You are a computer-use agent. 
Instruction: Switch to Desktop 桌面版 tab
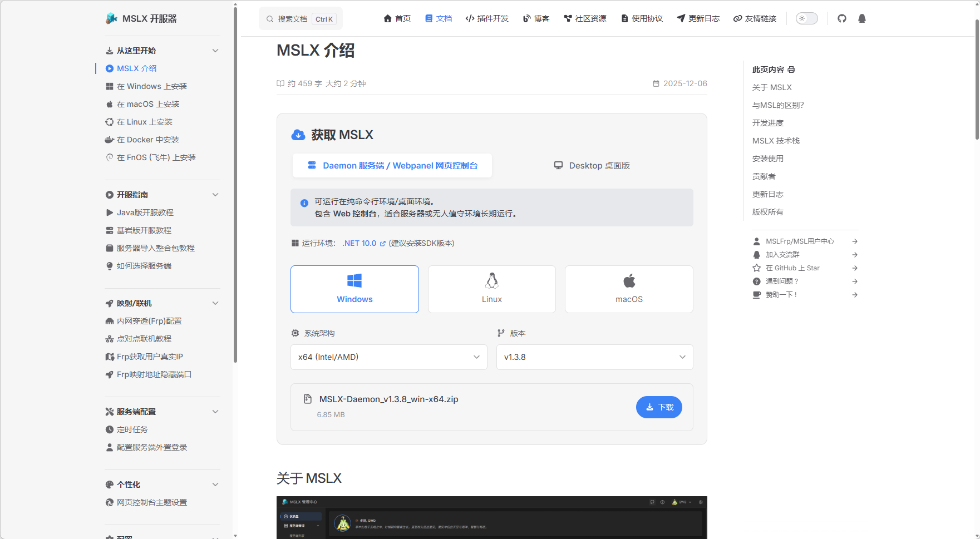coord(592,166)
